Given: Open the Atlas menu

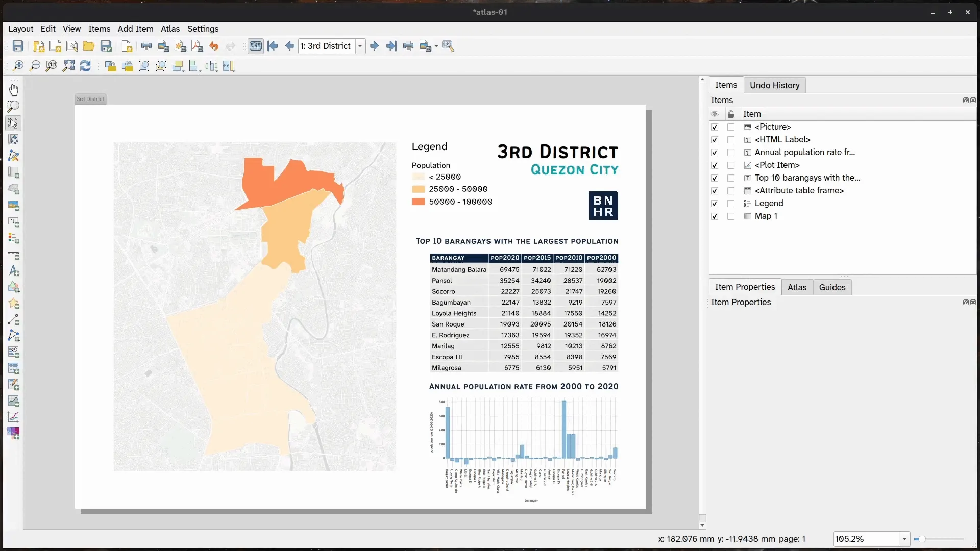Looking at the screenshot, I should point(170,29).
